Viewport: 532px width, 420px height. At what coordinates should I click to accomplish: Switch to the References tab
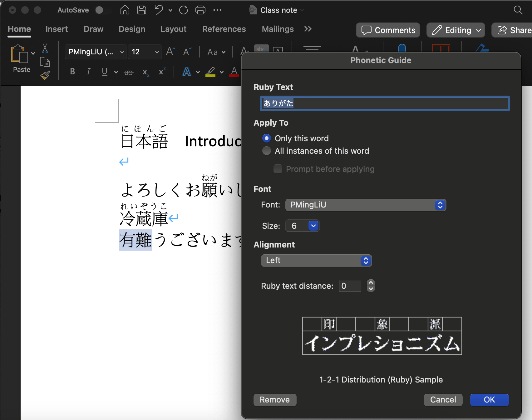point(224,29)
